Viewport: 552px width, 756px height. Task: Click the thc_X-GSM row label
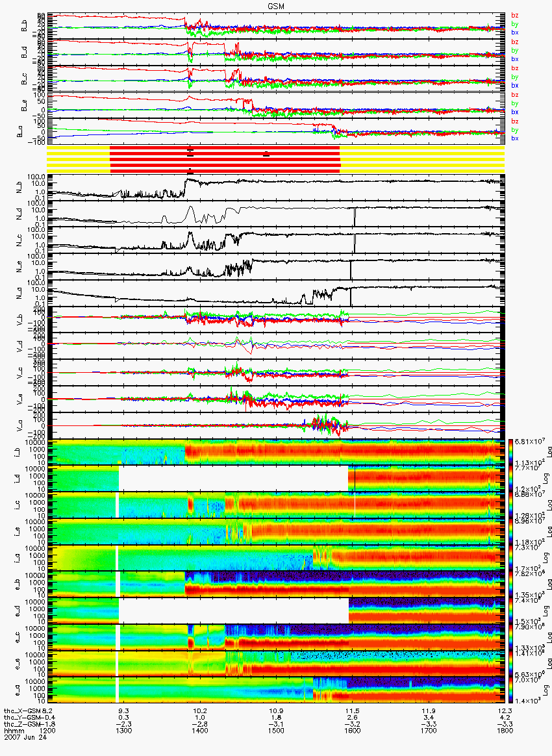[x=22, y=711]
